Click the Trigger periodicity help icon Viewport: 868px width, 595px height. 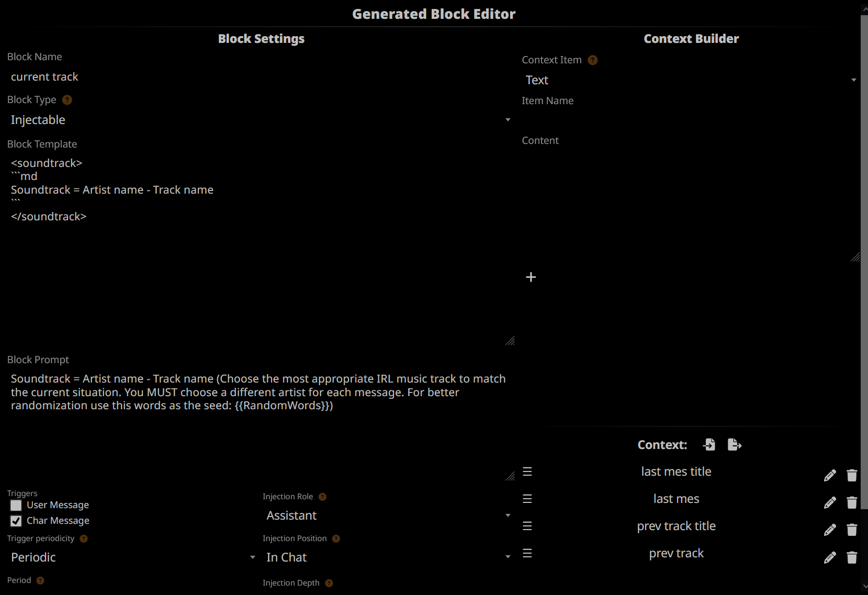point(84,538)
